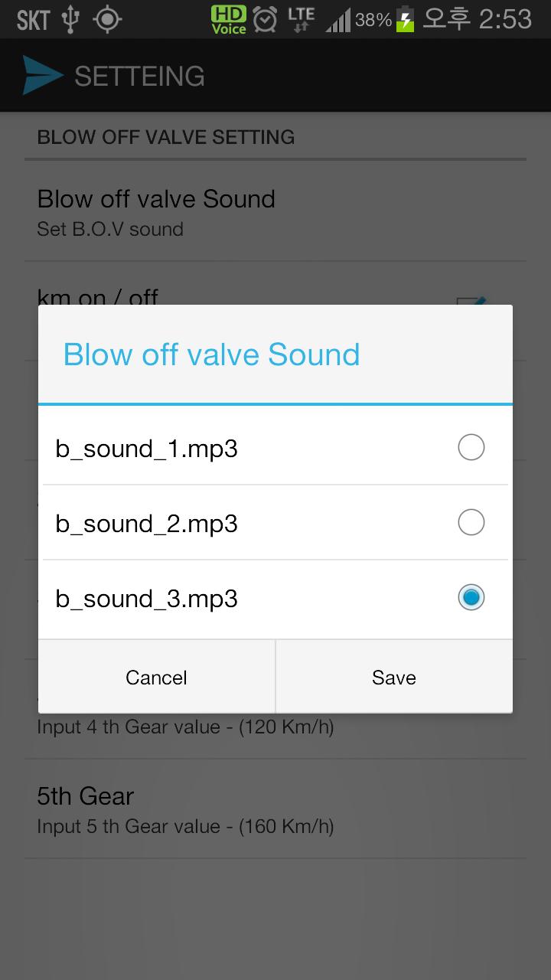This screenshot has width=551, height=980.
Task: Tap the LTE network indicator icon
Action: click(x=301, y=19)
